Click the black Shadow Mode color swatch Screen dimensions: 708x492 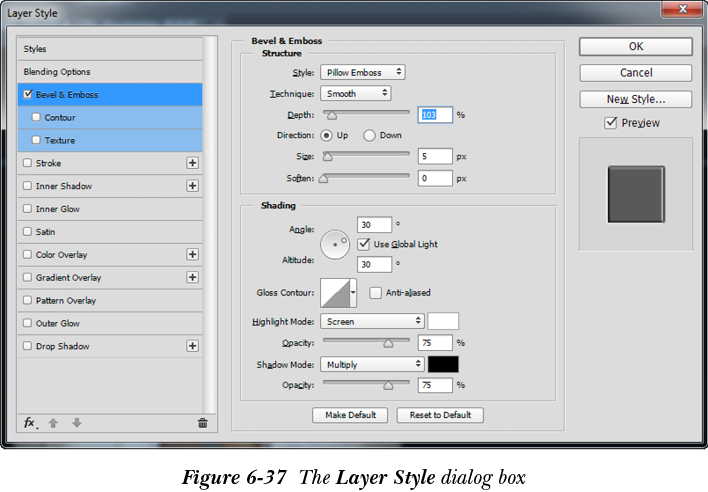pos(443,365)
